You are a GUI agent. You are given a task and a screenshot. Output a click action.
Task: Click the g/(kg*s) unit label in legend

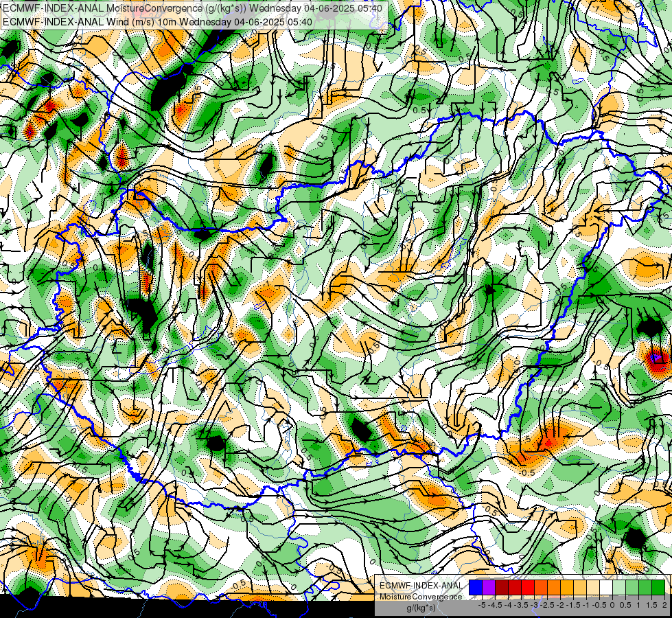[421, 608]
